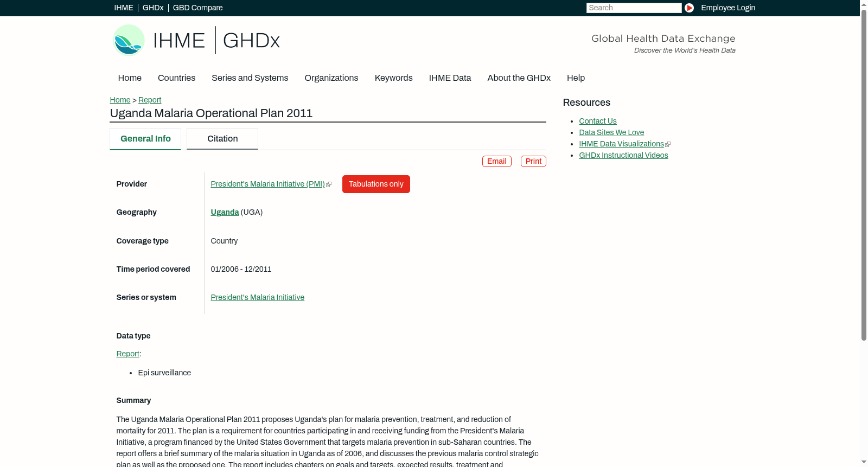Open GHDx Instructional Videos link
The image size is (868, 467).
[x=623, y=156]
